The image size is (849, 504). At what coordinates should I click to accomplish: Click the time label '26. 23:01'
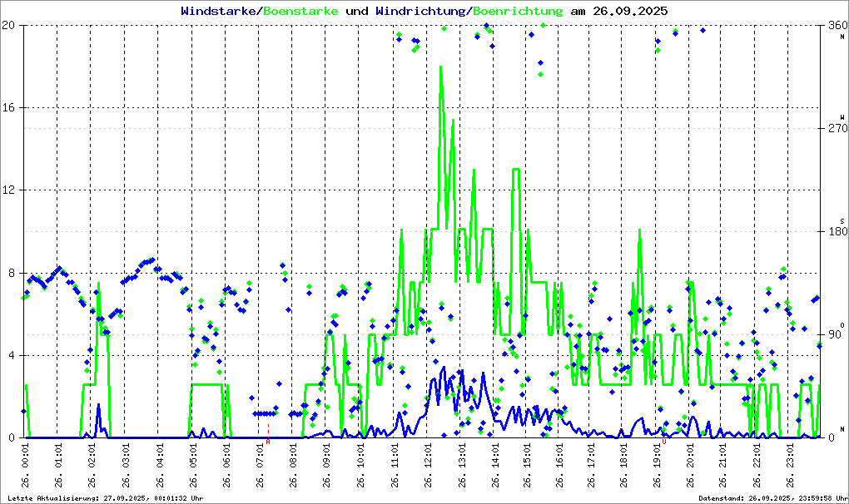[790, 465]
